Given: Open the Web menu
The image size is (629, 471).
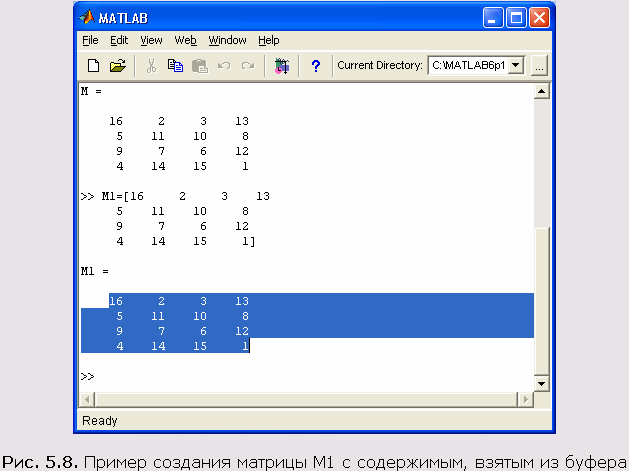Looking at the screenshot, I should pos(185,41).
